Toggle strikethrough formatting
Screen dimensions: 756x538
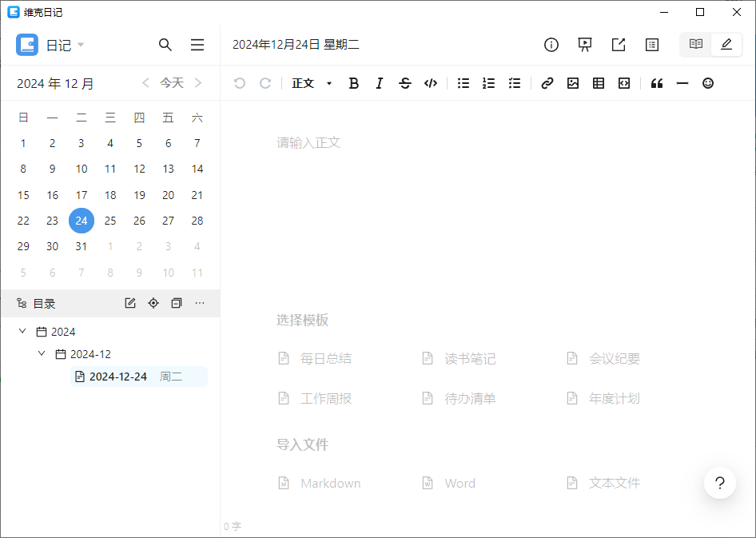[405, 82]
